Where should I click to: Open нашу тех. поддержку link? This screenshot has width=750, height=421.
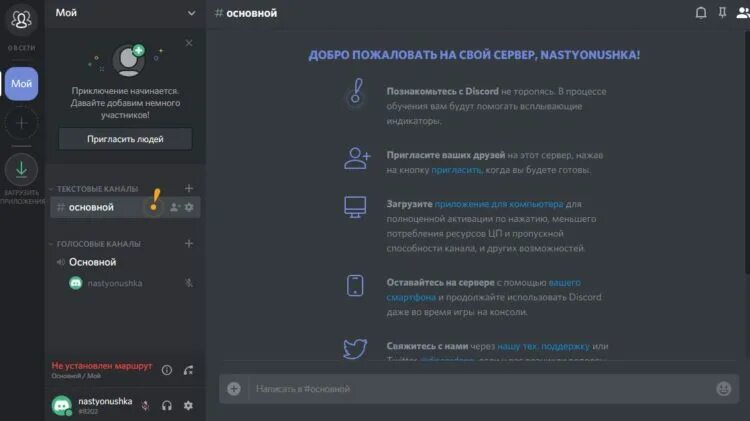pyautogui.click(x=543, y=346)
